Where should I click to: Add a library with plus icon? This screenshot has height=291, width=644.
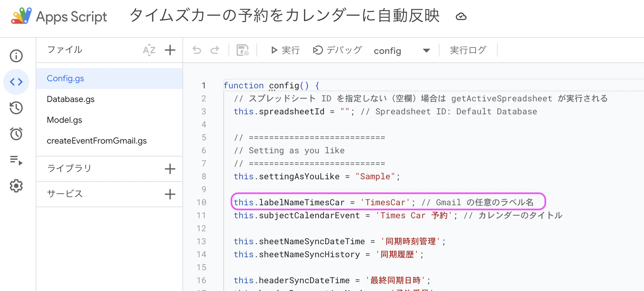click(x=170, y=169)
